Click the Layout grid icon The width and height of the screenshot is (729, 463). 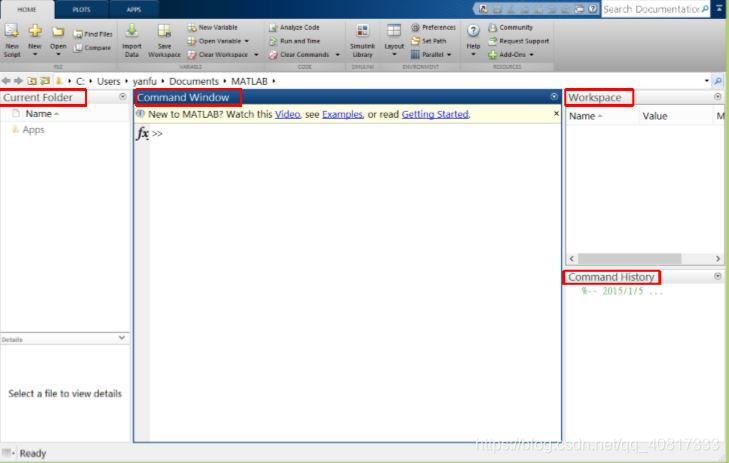[394, 31]
